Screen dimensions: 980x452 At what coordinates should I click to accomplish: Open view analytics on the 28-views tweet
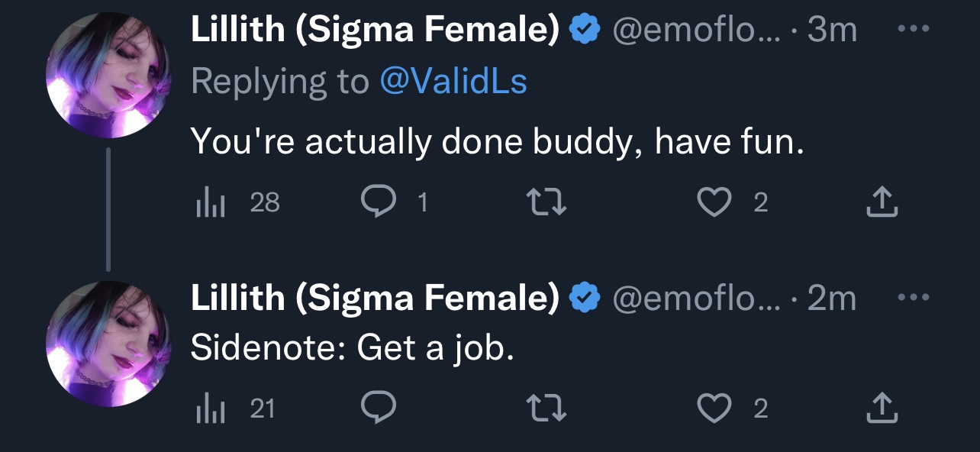pos(238,202)
